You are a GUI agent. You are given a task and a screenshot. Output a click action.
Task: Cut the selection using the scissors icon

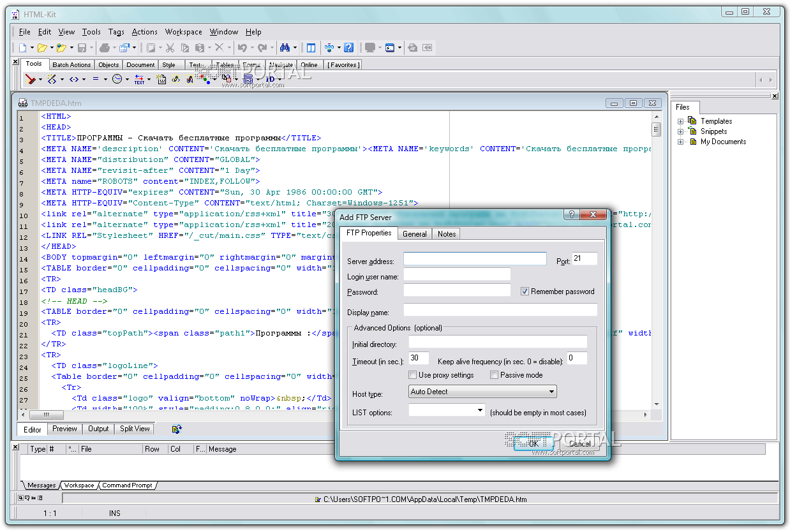[170, 48]
